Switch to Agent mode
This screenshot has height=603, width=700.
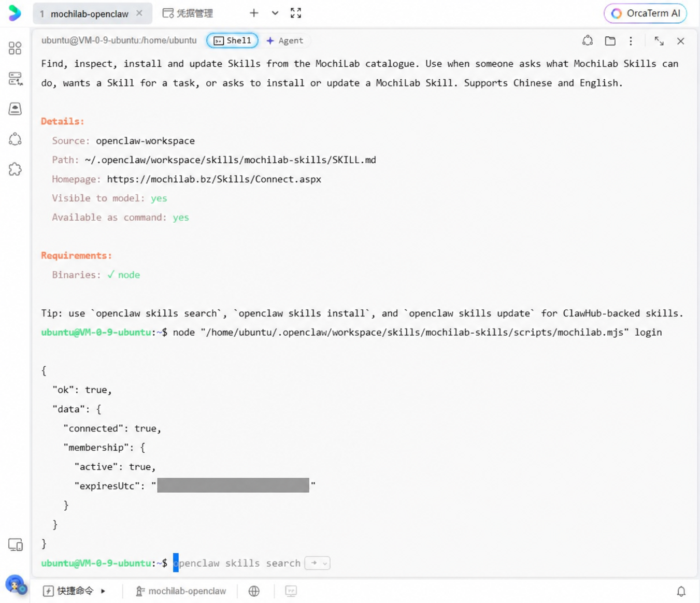click(285, 40)
